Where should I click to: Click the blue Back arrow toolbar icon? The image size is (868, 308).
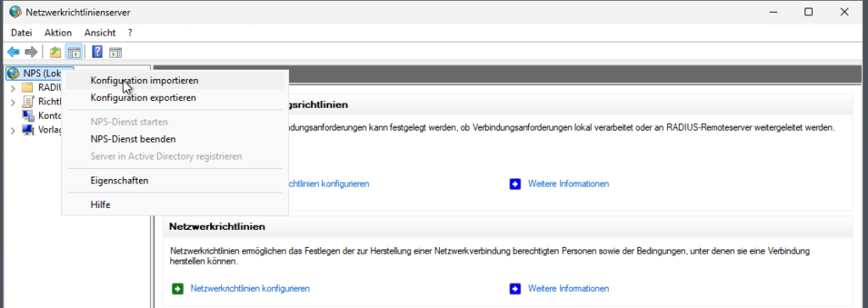pos(14,52)
